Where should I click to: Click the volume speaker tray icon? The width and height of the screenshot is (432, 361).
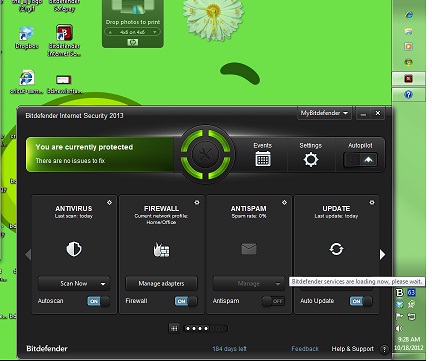click(x=399, y=328)
